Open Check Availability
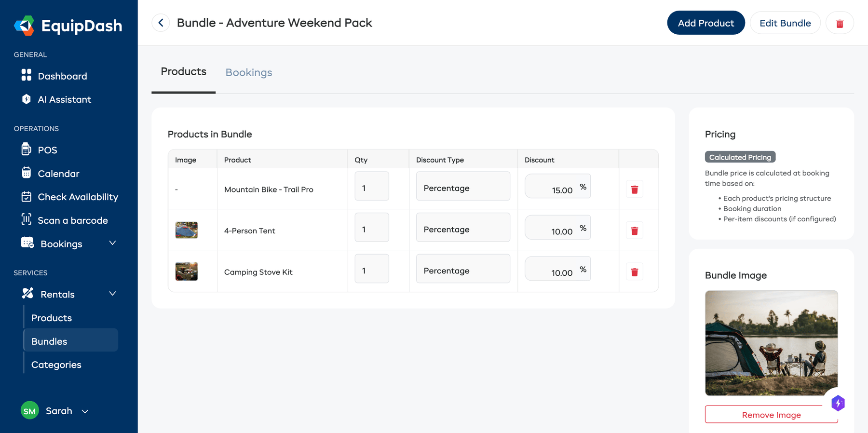Viewport: 868px width, 433px height. (x=78, y=197)
